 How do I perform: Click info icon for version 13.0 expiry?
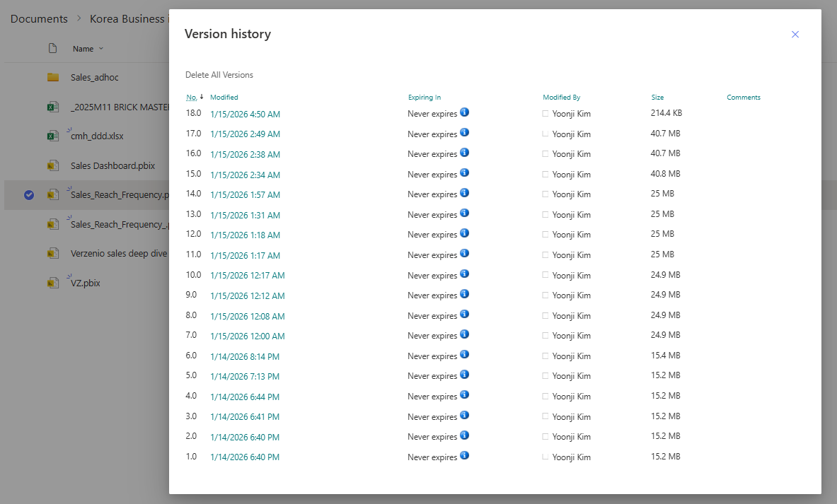[x=464, y=213]
